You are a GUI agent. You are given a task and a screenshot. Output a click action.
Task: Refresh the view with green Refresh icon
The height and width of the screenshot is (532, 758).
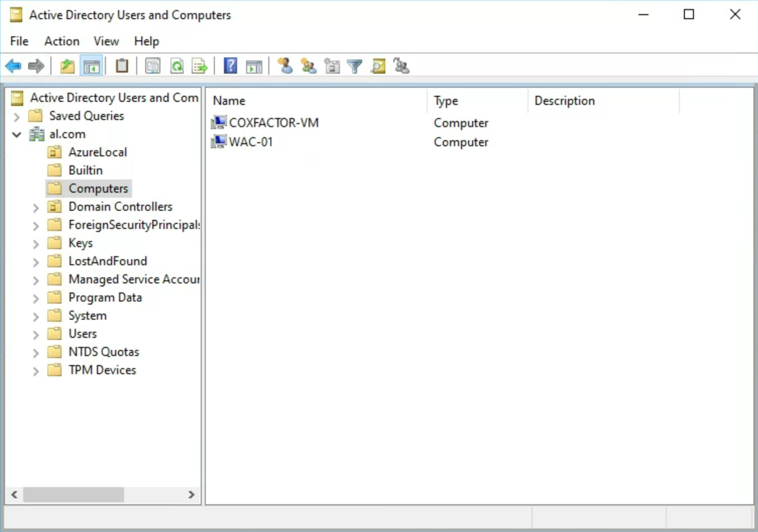[x=177, y=66]
